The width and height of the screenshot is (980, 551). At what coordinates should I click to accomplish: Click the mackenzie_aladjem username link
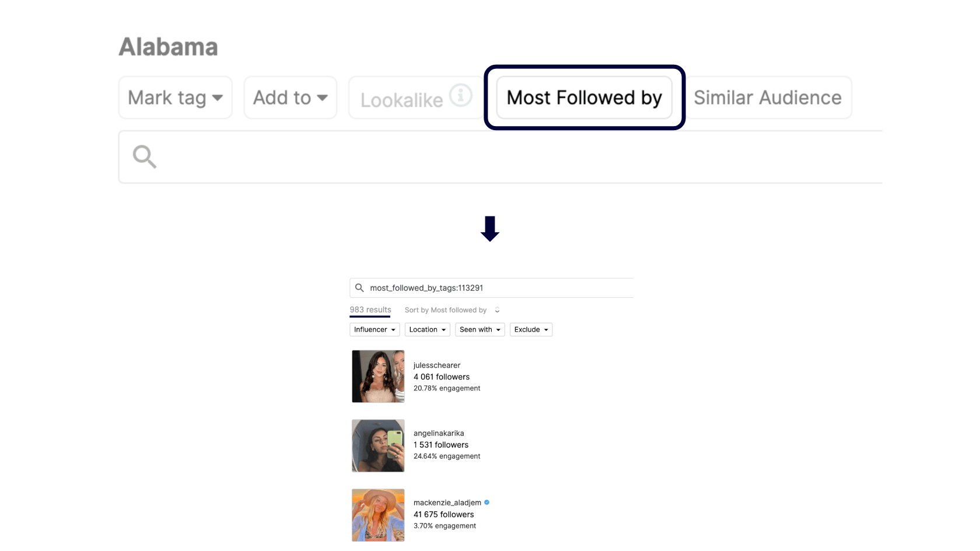[x=447, y=503]
